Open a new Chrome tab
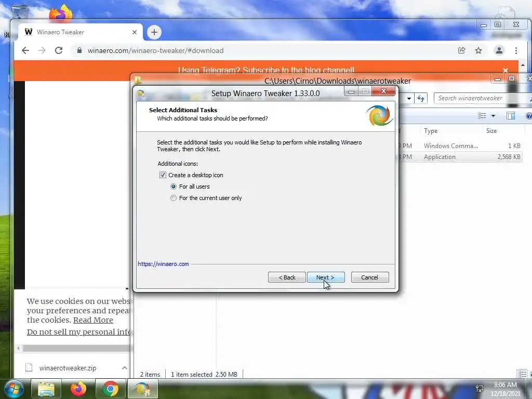532x399 pixels. (154, 32)
